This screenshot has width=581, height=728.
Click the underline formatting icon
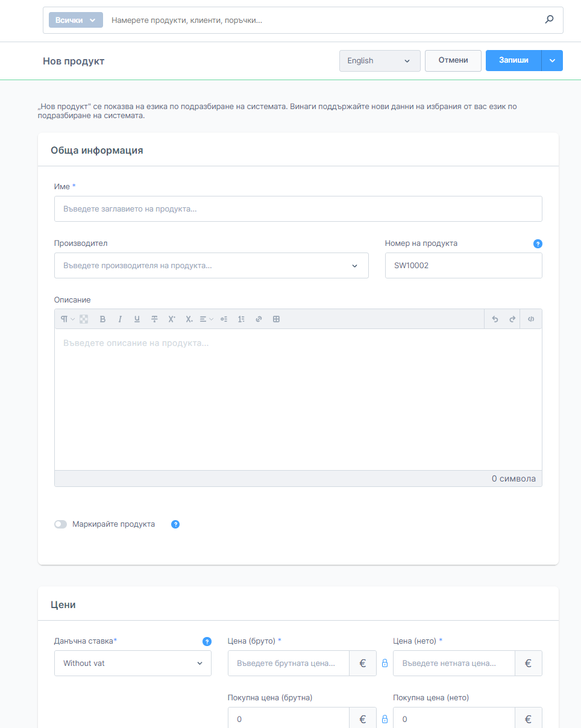pyautogui.click(x=137, y=319)
